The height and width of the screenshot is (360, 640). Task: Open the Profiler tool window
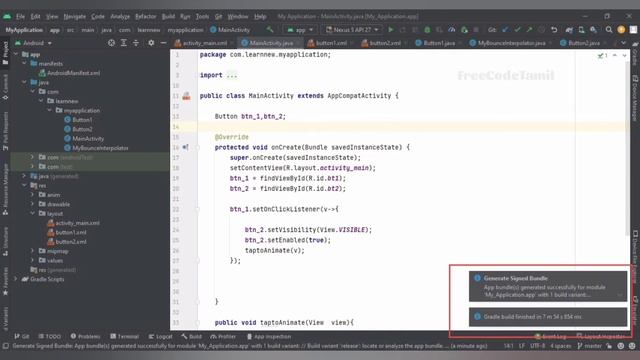223,337
